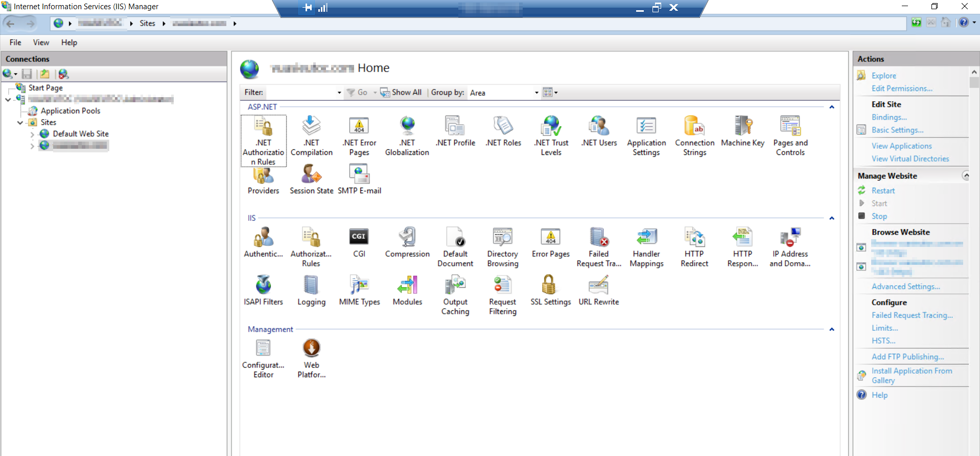This screenshot has width=980, height=456.
Task: Collapse the IIS group section
Action: click(832, 218)
